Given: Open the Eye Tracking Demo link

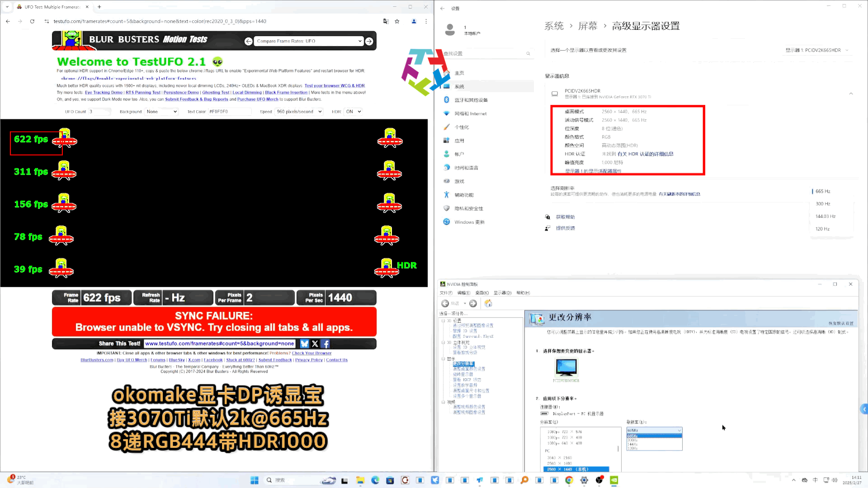Looking at the screenshot, I should click(104, 93).
